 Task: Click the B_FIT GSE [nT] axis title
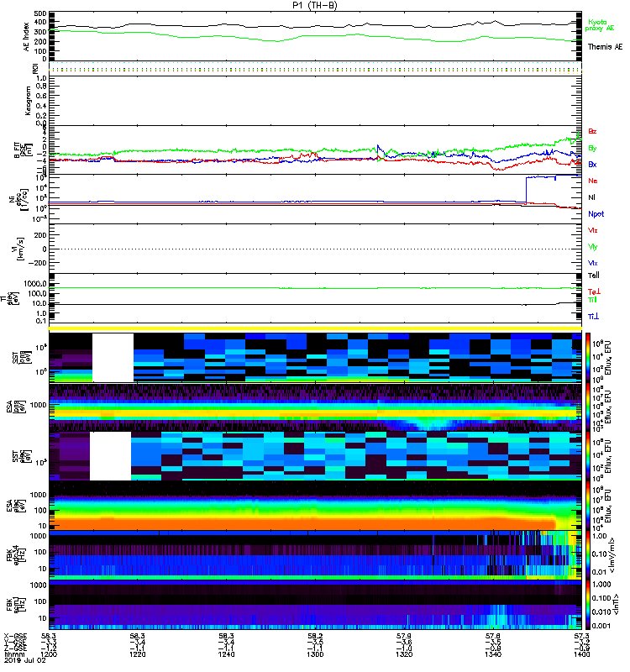point(22,150)
